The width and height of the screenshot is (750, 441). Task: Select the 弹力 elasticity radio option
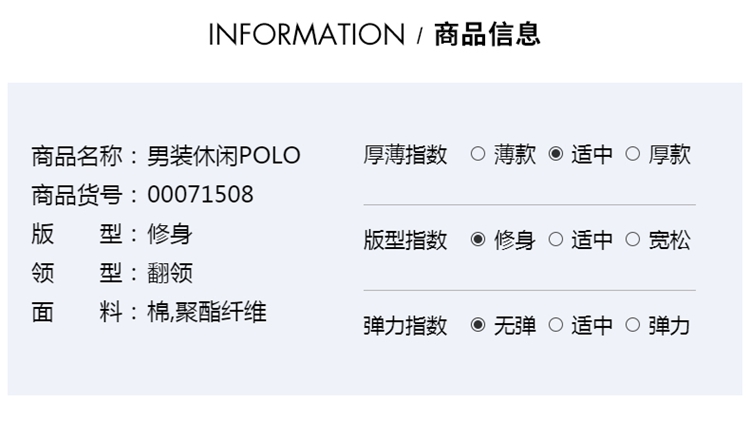tap(632, 325)
